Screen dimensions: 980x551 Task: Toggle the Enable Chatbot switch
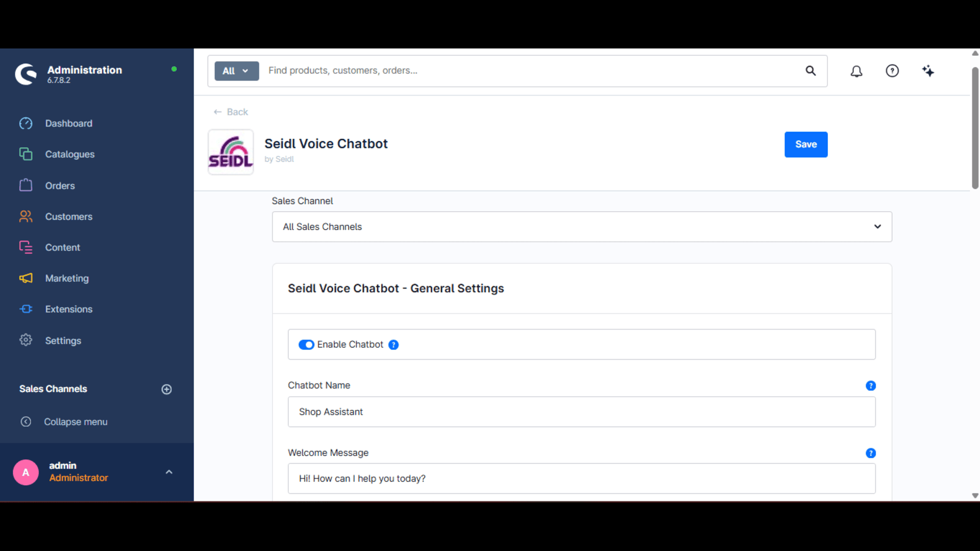tap(306, 345)
